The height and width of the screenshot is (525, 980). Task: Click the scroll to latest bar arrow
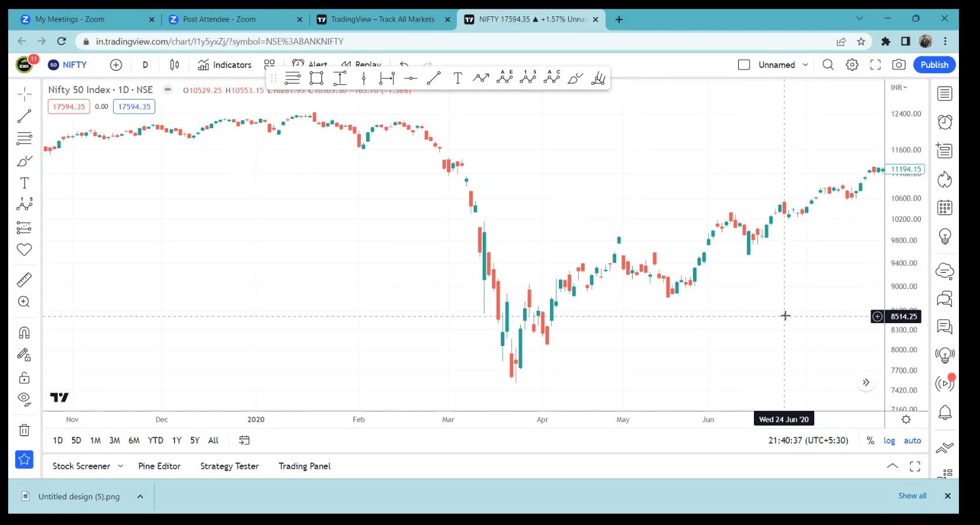[x=866, y=383]
